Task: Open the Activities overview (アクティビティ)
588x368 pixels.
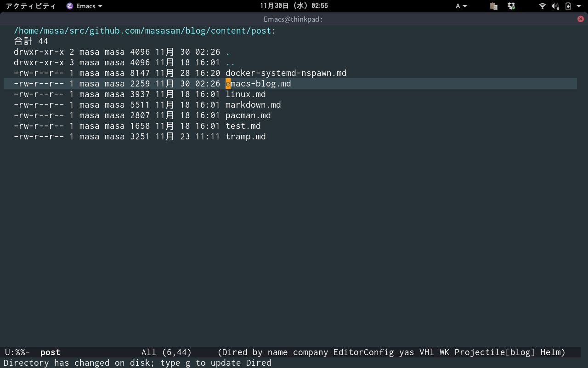Action: coord(31,6)
